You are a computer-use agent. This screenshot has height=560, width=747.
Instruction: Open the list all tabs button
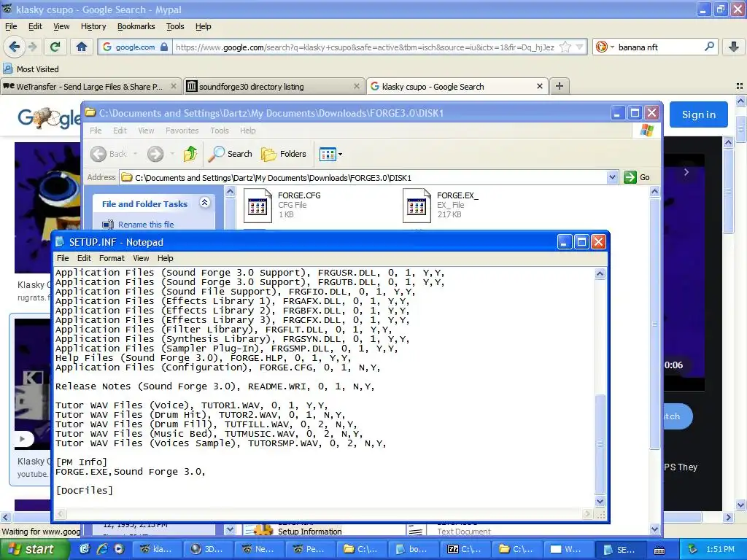click(x=740, y=86)
